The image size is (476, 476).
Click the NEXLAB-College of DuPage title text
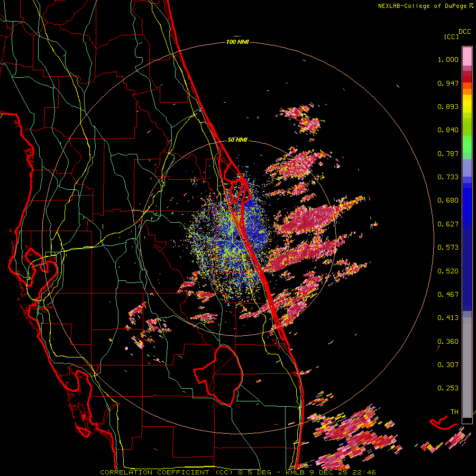coord(422,6)
